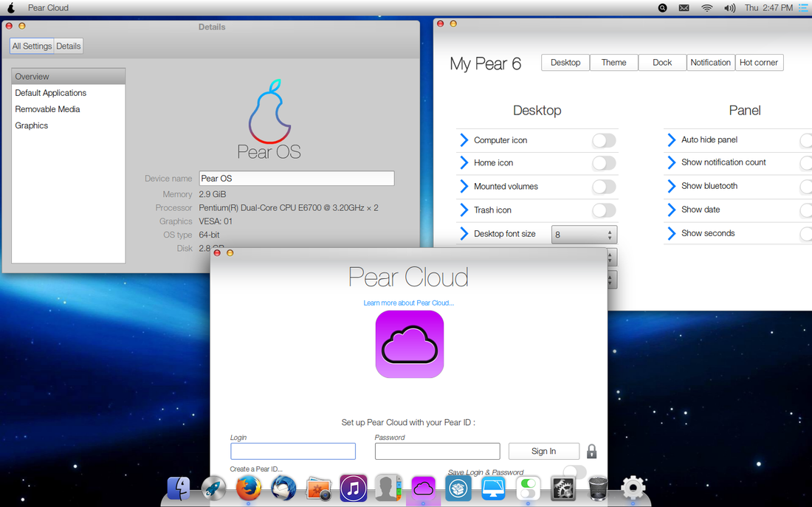This screenshot has width=812, height=507.
Task: Click the round search indicator in menu bar
Action: [662, 8]
